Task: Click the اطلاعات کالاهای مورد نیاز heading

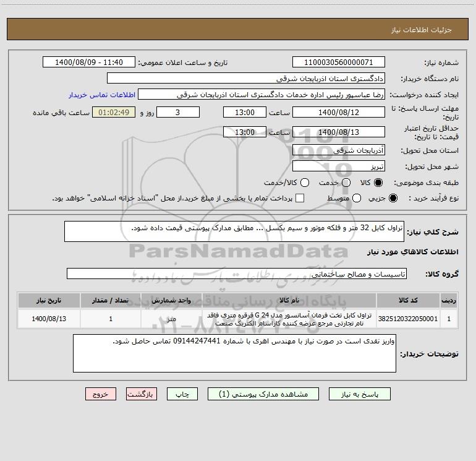Action: coord(412,252)
